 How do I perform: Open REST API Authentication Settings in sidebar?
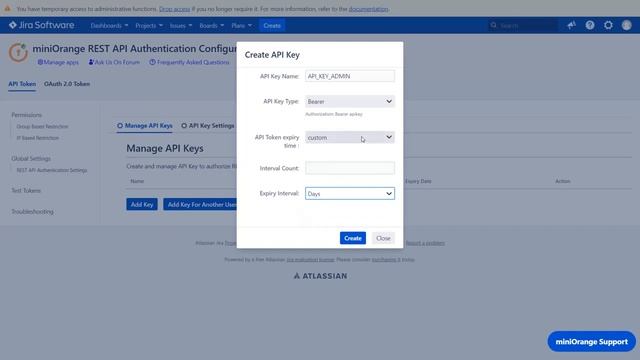[x=52, y=170]
